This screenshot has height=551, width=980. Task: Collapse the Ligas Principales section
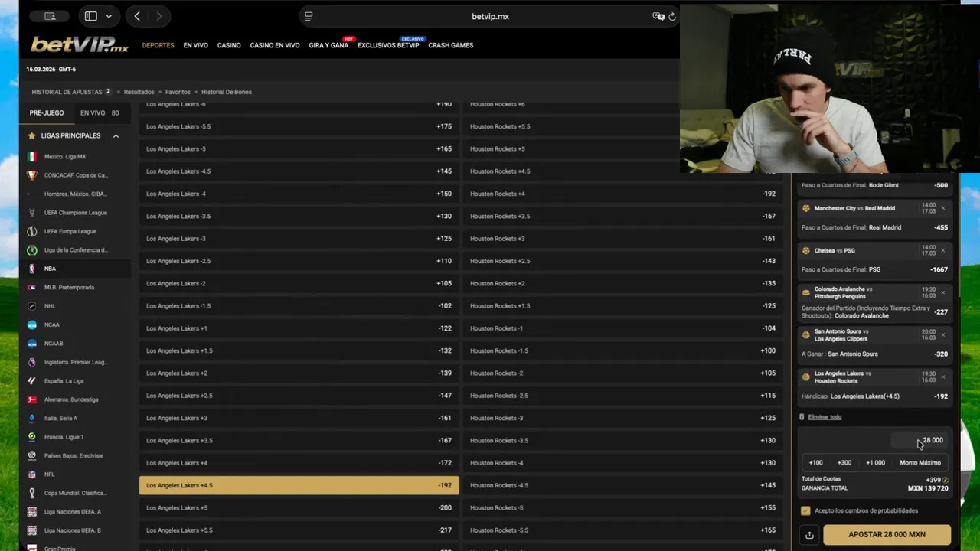[116, 135]
